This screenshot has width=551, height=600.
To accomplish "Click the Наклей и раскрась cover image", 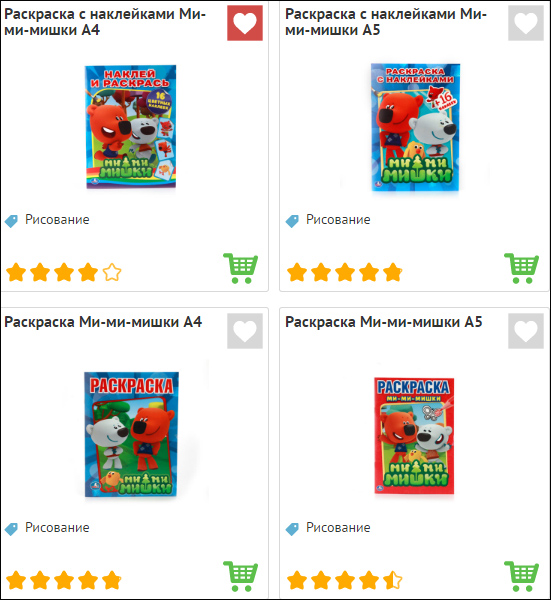I will 130,127.
